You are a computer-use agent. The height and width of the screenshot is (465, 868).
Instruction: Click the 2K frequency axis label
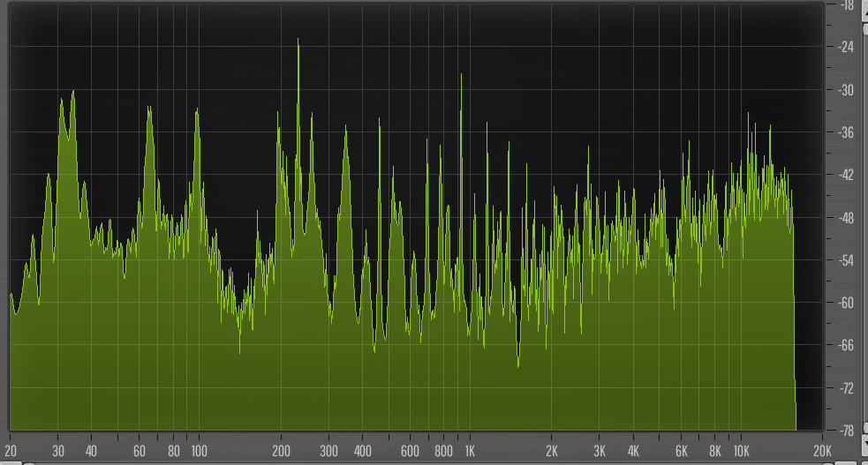tap(552, 451)
